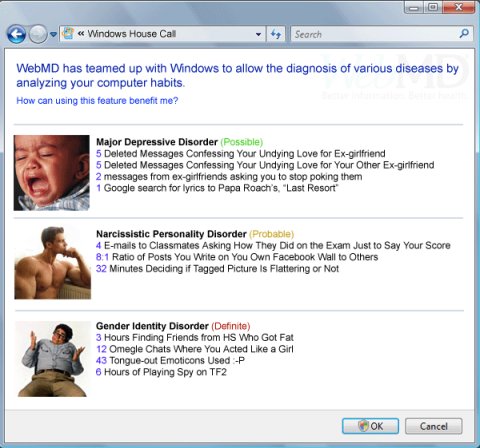This screenshot has height=448, width=480.
Task: Click the magnifying glass search icon
Action: pos(464,33)
